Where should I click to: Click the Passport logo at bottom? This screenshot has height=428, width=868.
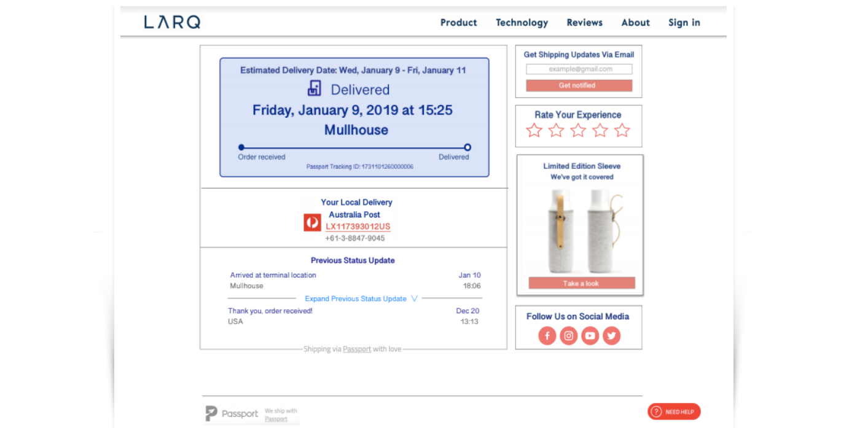click(232, 414)
